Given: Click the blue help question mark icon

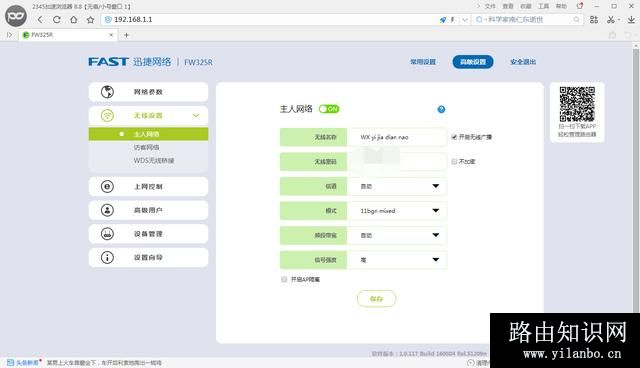Looking at the screenshot, I should tap(441, 109).
